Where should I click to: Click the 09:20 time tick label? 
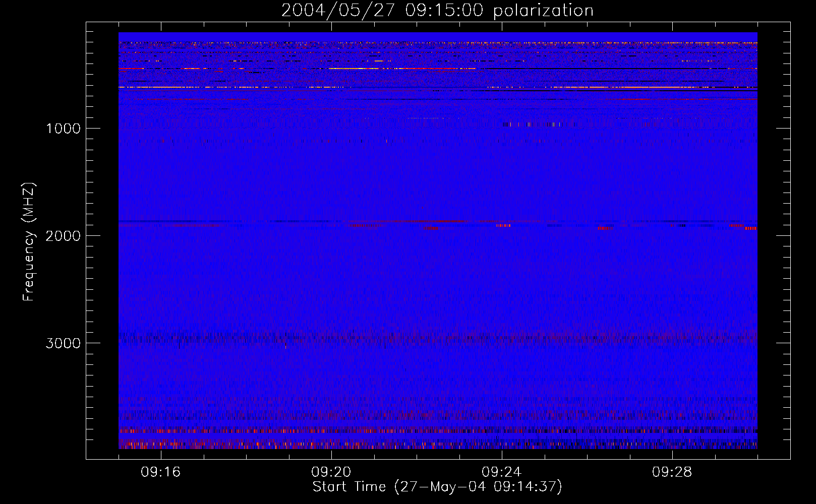[331, 472]
